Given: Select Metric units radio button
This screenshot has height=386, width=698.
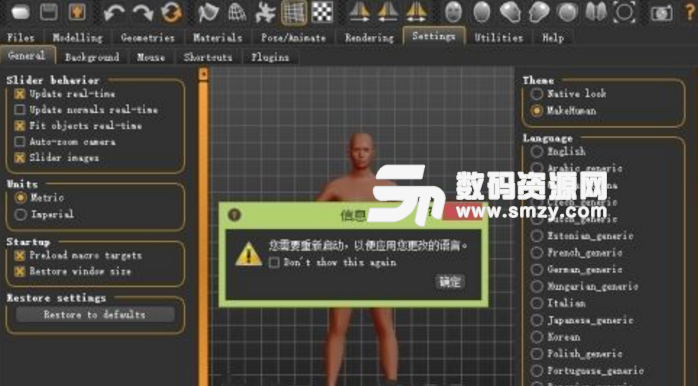Looking at the screenshot, I should (x=20, y=198).
